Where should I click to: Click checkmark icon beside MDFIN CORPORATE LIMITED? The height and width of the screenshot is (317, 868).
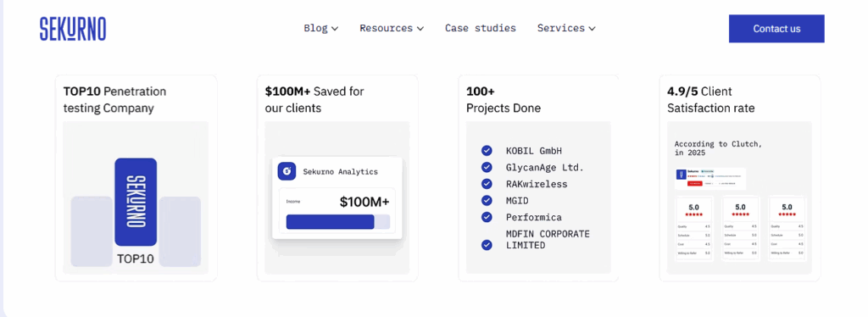[487, 244]
